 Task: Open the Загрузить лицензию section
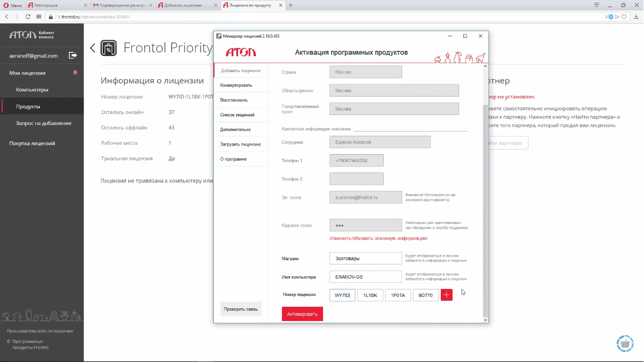click(x=240, y=144)
